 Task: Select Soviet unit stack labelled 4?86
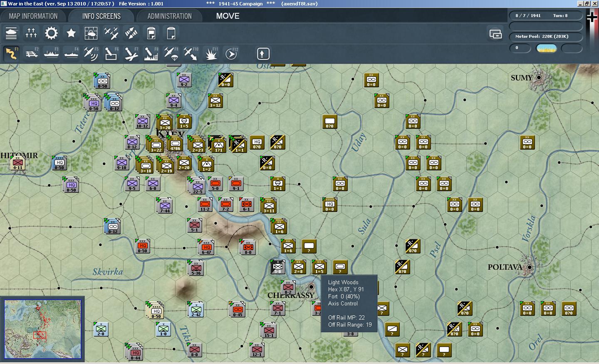[175, 144]
